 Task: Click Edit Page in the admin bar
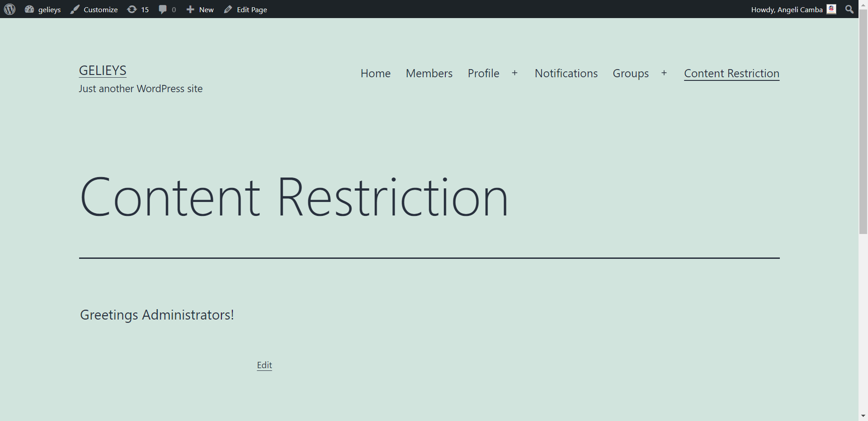click(x=245, y=9)
